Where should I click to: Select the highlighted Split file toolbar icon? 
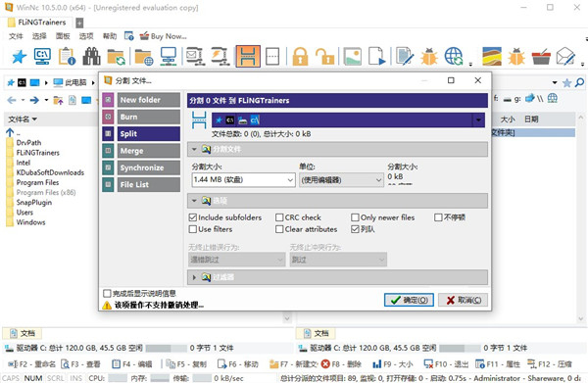[248, 57]
